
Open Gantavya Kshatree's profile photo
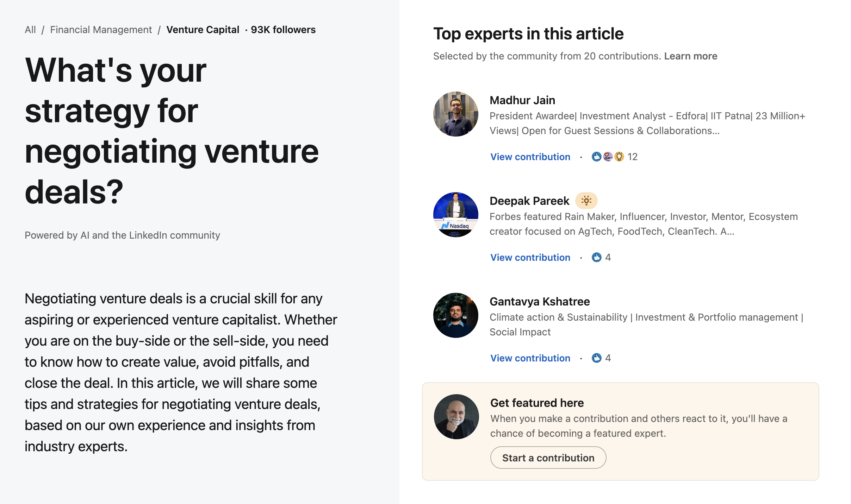tap(455, 315)
